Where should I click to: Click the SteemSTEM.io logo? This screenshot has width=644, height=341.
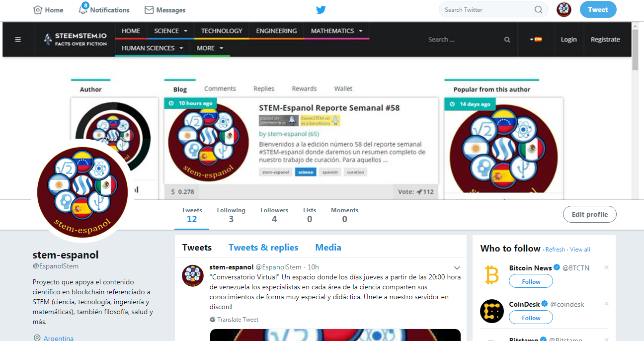click(75, 39)
